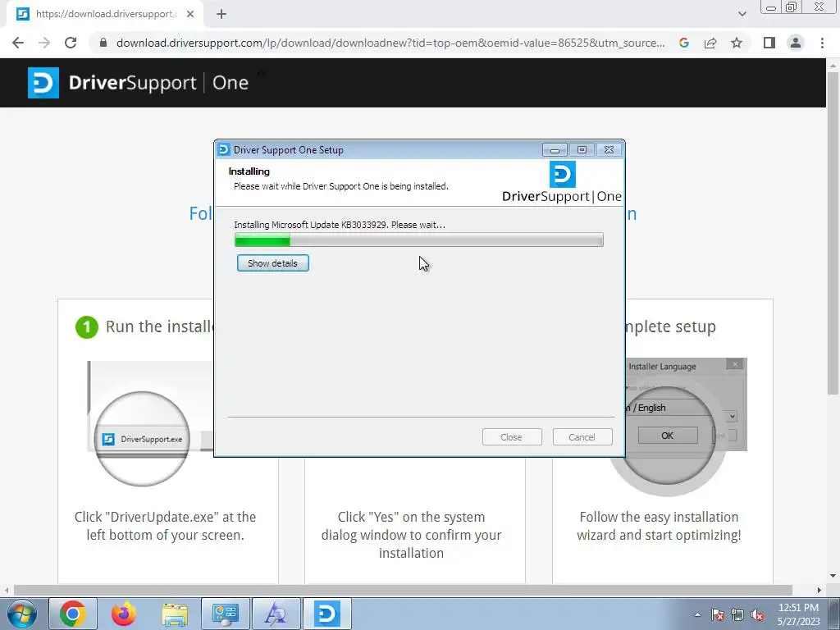Open the Chrome side panel
The height and width of the screenshot is (630, 840).
click(769, 43)
